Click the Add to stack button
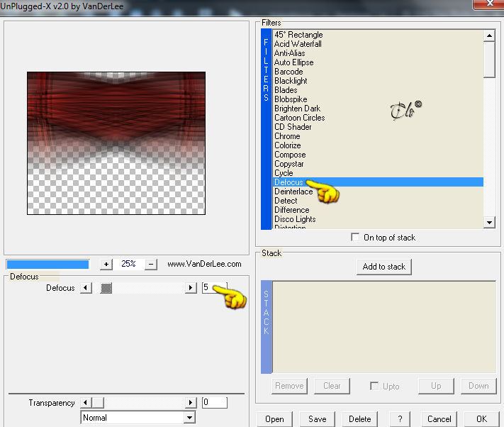504x427 pixels. (x=383, y=267)
